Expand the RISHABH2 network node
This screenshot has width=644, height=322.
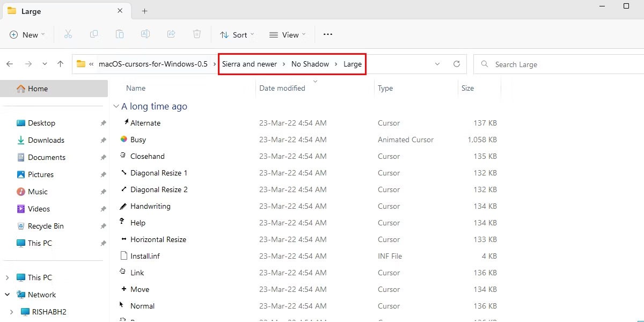click(x=12, y=312)
